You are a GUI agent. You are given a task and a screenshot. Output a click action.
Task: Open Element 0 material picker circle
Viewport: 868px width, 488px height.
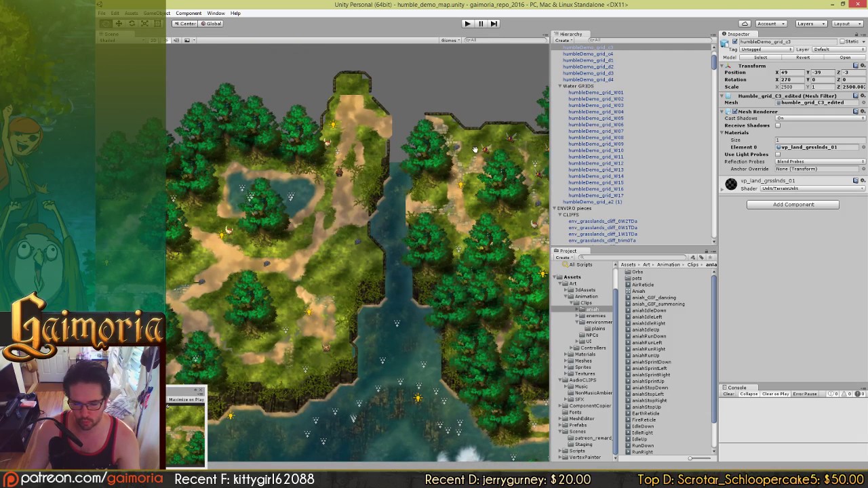tap(863, 147)
